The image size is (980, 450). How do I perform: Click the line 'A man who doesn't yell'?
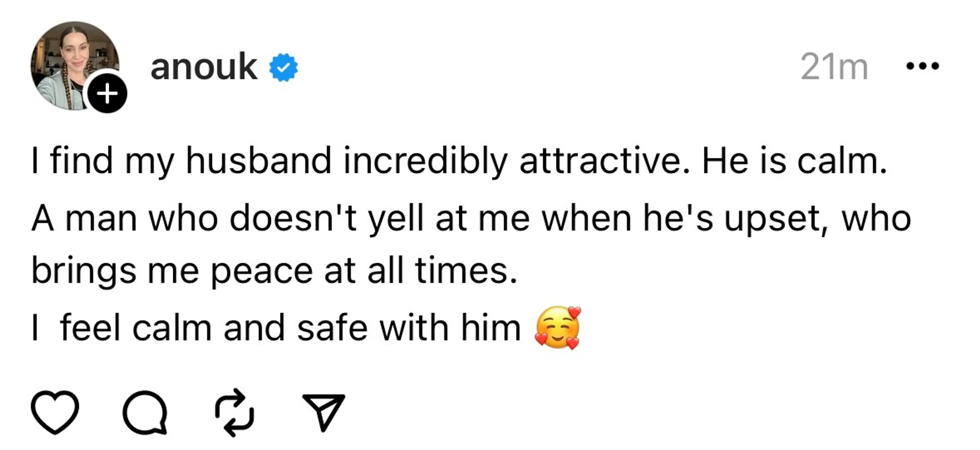coord(471,219)
